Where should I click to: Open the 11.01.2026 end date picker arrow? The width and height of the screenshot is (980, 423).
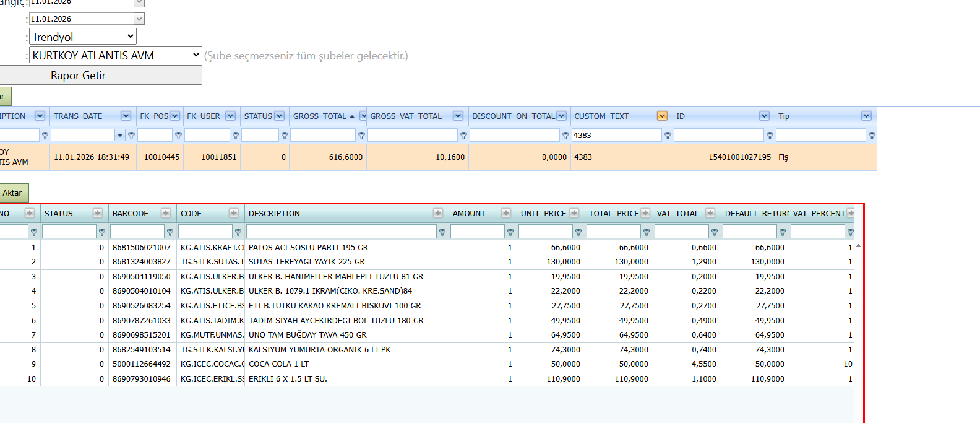point(139,19)
